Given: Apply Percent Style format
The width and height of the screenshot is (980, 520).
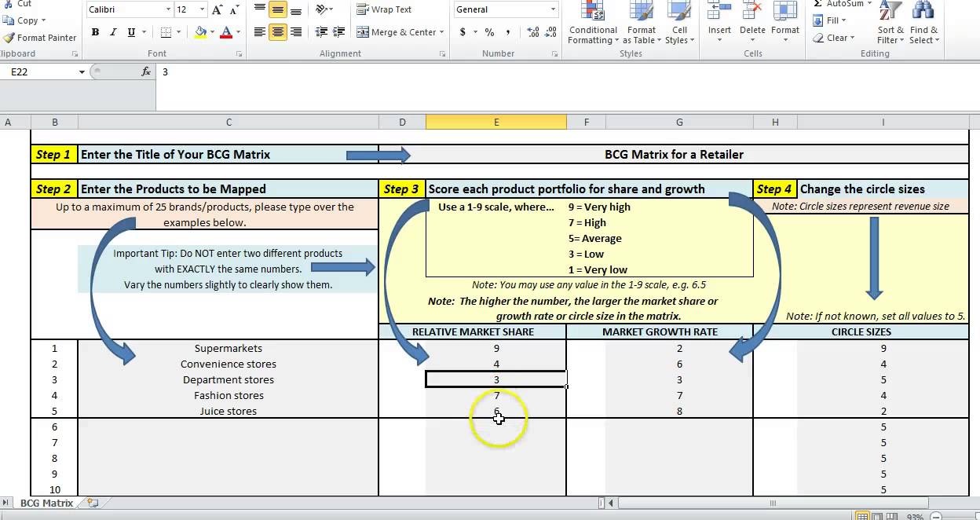Looking at the screenshot, I should [x=489, y=32].
